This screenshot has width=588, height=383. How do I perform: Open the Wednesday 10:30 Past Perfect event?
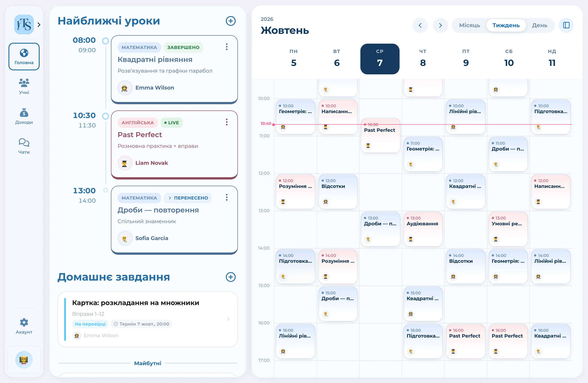pyautogui.click(x=380, y=136)
